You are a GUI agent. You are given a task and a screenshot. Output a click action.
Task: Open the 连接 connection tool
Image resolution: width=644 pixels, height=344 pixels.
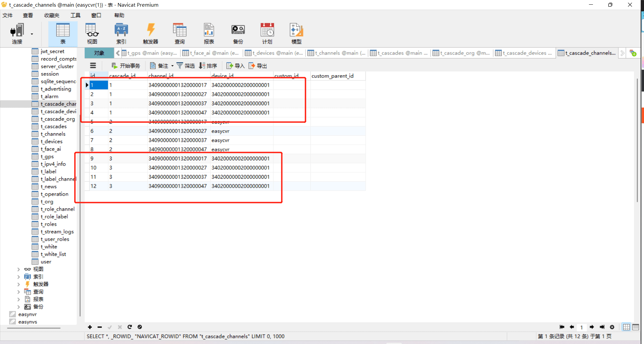click(x=17, y=33)
